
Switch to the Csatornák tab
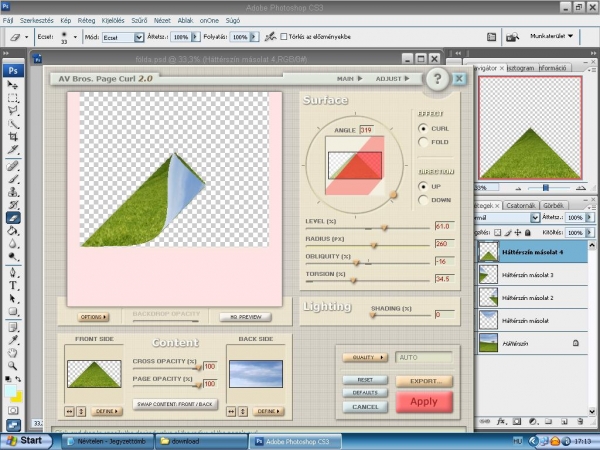tap(520, 205)
